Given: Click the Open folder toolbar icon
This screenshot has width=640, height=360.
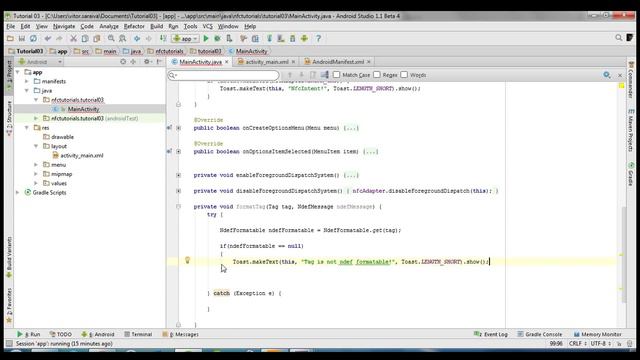Looking at the screenshot, I should pos(10,38).
